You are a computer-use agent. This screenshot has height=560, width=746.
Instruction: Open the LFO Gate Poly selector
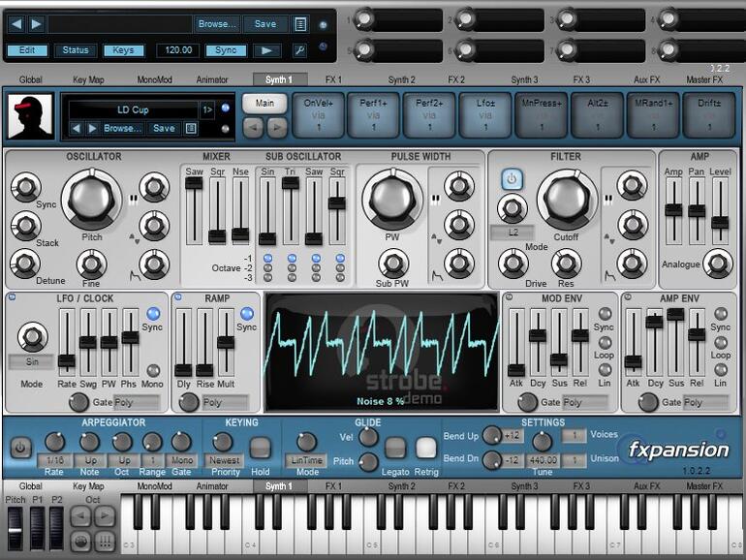tap(136, 402)
